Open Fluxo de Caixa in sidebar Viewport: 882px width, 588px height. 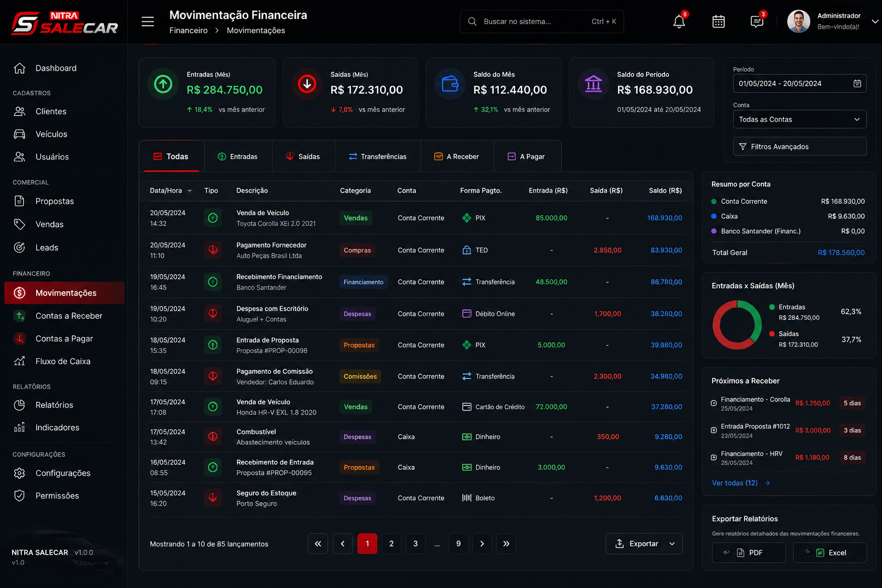coord(64,361)
